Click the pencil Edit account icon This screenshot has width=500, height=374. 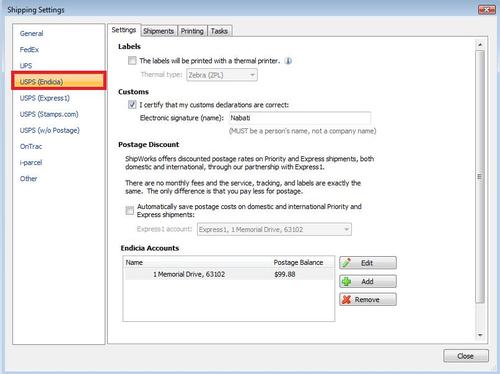point(346,263)
